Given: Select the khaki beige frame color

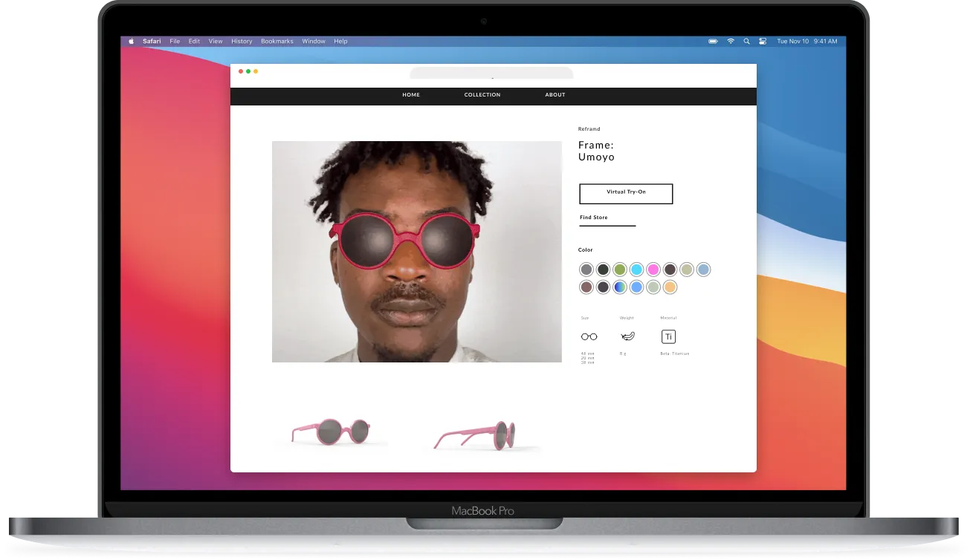Looking at the screenshot, I should [x=687, y=270].
